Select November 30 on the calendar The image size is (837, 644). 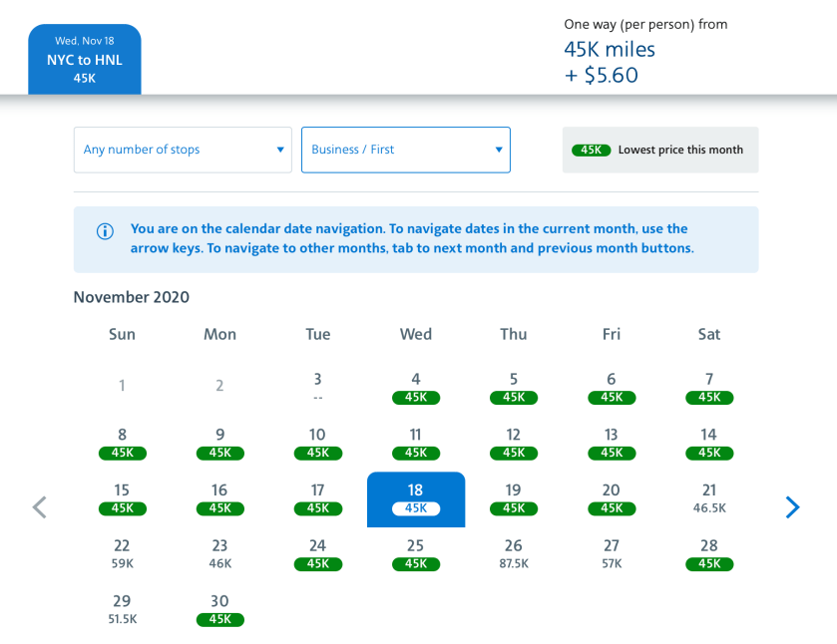pos(219,609)
